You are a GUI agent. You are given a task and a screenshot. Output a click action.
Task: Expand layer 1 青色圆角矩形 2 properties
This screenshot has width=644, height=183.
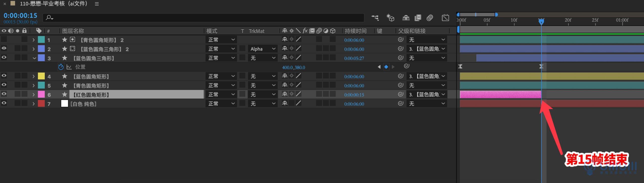tap(33, 40)
